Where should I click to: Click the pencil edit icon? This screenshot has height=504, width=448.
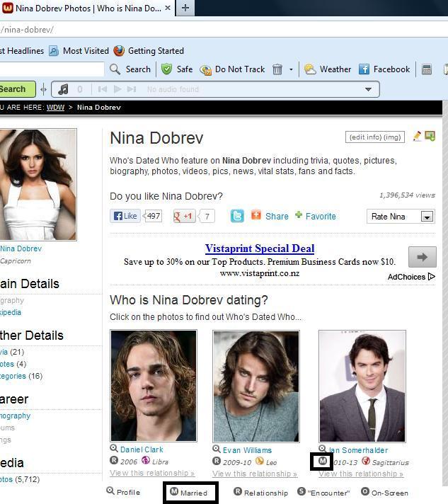[417, 136]
